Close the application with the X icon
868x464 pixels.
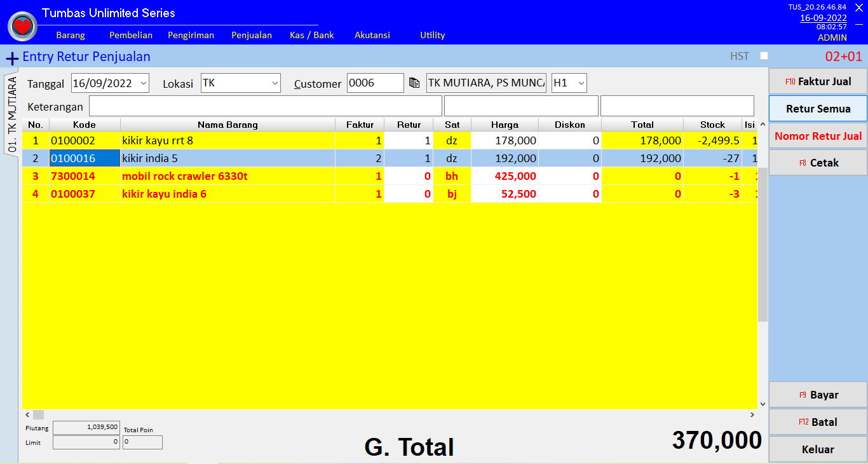[859, 7]
